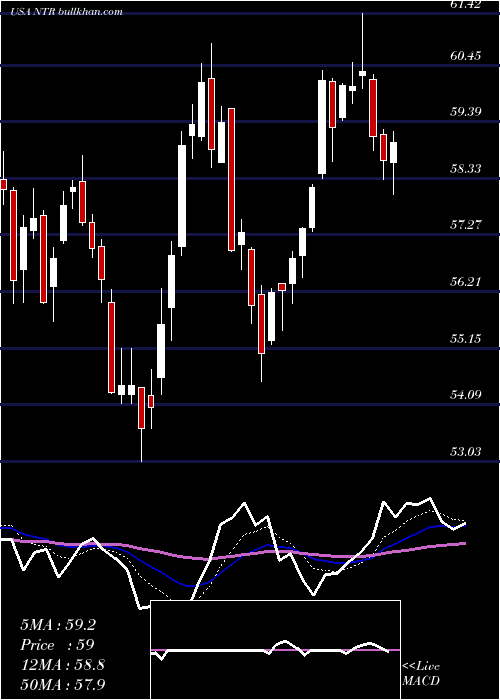Click the 57.27 price axis label

tap(466, 225)
